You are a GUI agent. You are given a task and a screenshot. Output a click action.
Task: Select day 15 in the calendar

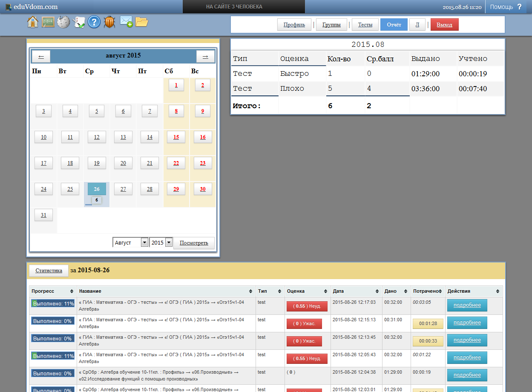(x=176, y=137)
